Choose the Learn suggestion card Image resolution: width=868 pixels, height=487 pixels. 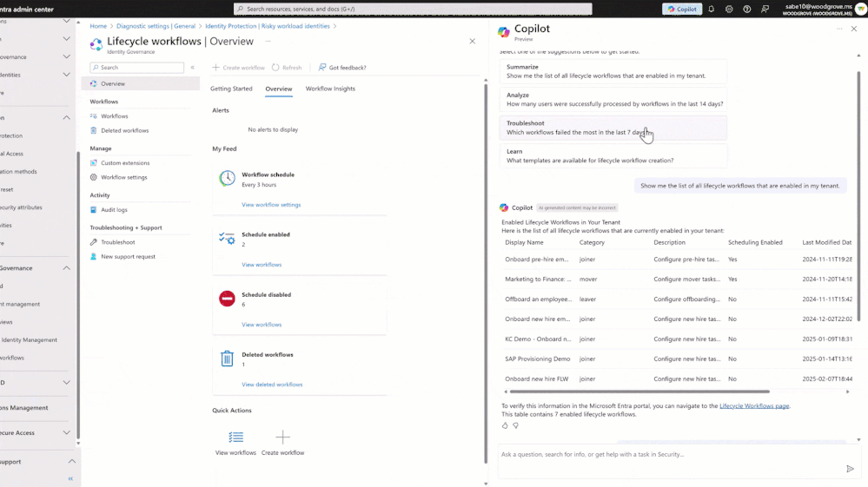[x=613, y=156]
